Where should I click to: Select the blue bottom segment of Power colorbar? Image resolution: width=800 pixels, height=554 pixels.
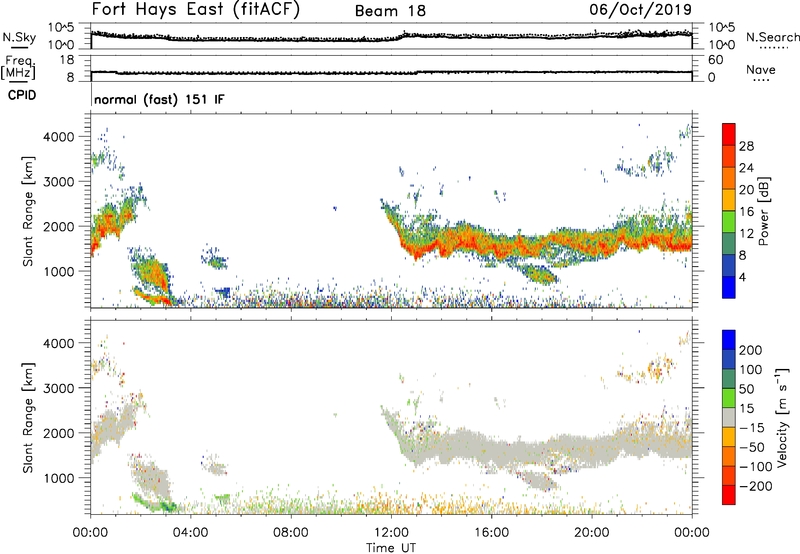coord(729,287)
